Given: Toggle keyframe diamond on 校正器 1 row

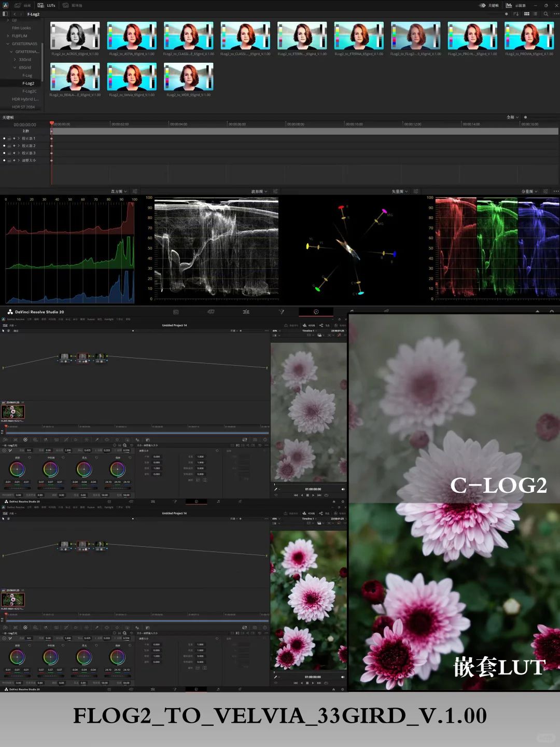Looking at the screenshot, I should pyautogui.click(x=14, y=139).
